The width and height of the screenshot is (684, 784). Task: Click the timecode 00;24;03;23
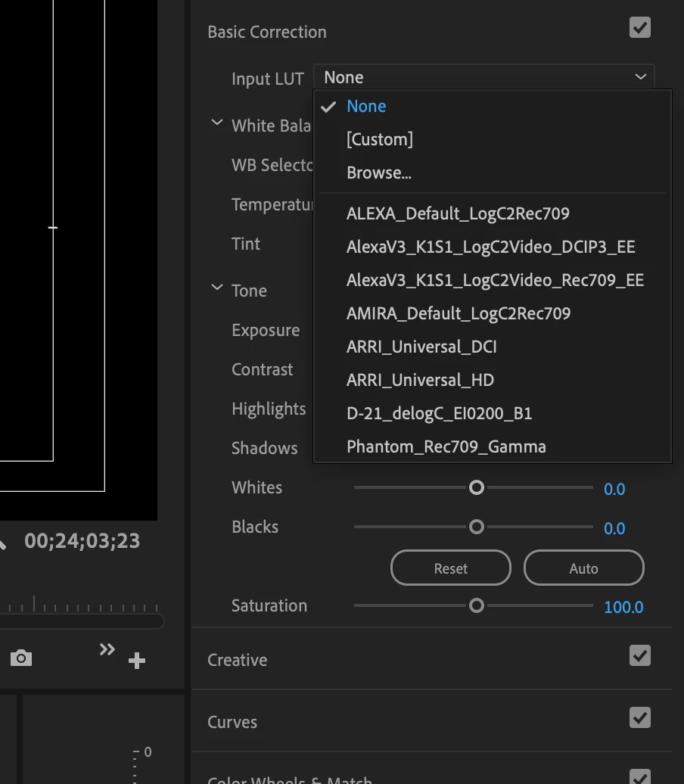[82, 541]
